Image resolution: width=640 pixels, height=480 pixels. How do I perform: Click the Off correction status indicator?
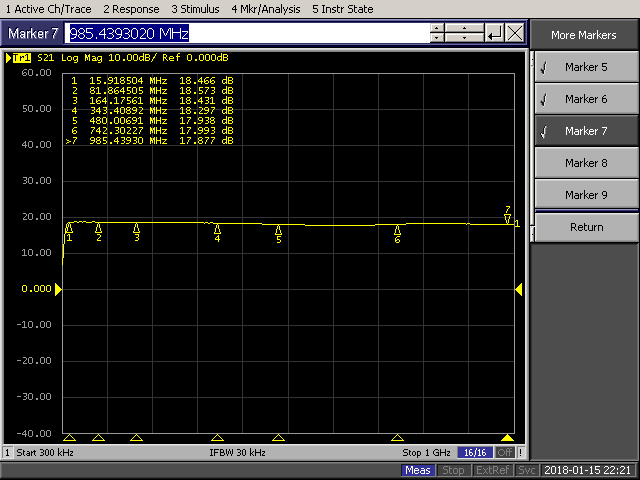(504, 453)
